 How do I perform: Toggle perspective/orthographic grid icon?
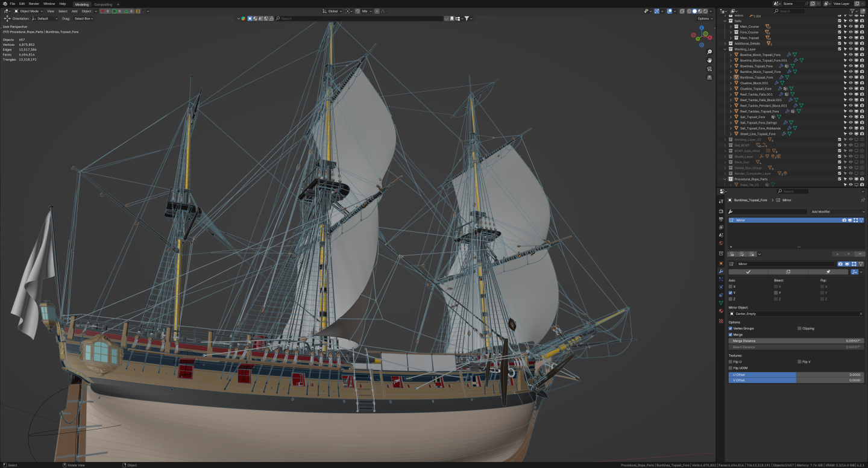point(710,78)
